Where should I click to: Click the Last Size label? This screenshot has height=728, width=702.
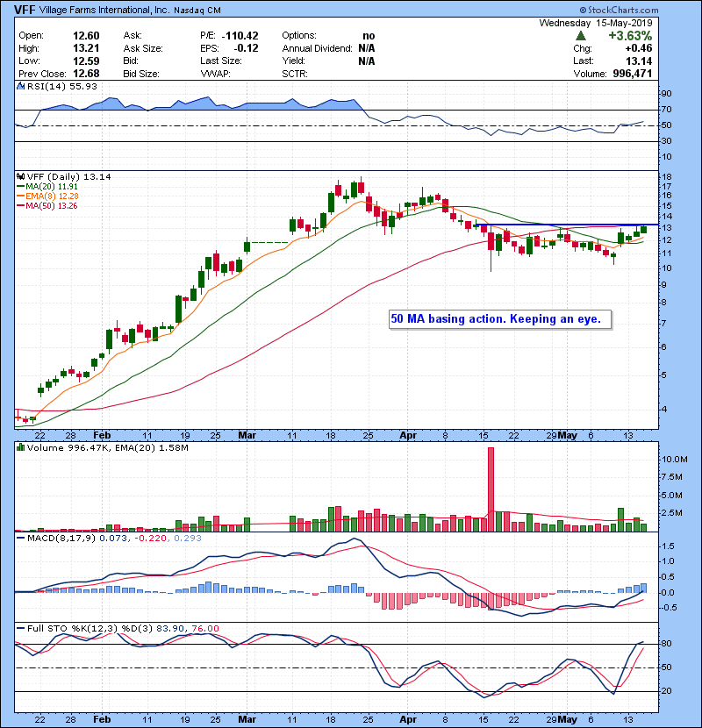click(x=220, y=61)
